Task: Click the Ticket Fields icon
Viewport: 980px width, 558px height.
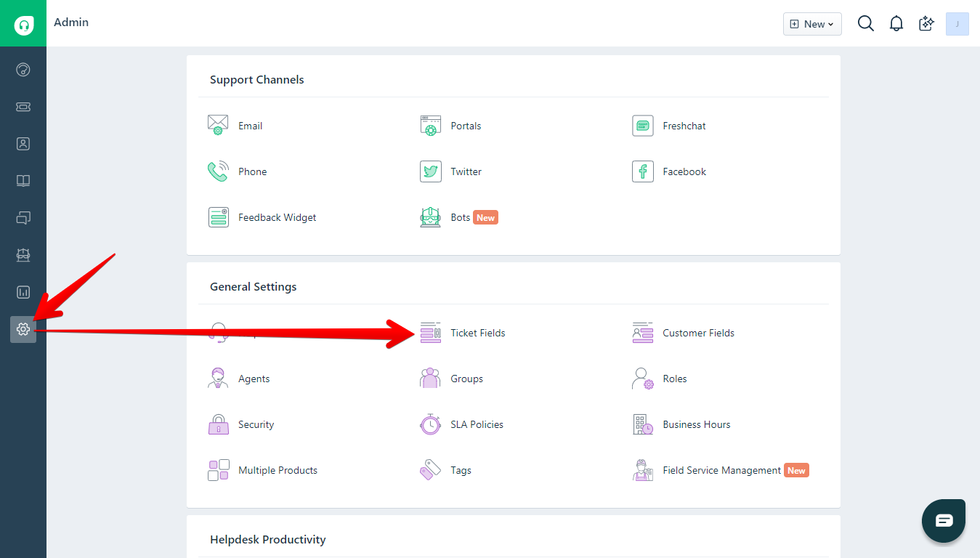Action: click(431, 333)
